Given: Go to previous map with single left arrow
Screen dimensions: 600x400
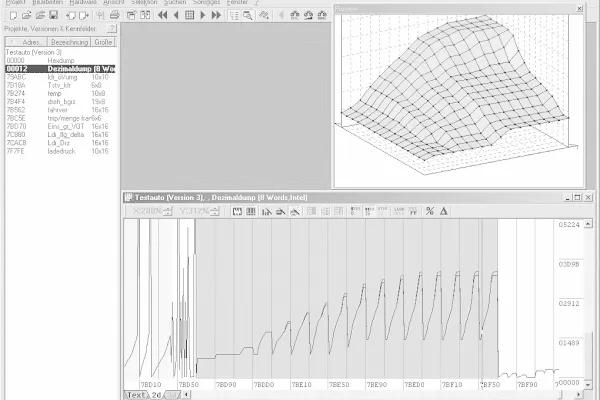Looking at the screenshot, I should (176, 15).
